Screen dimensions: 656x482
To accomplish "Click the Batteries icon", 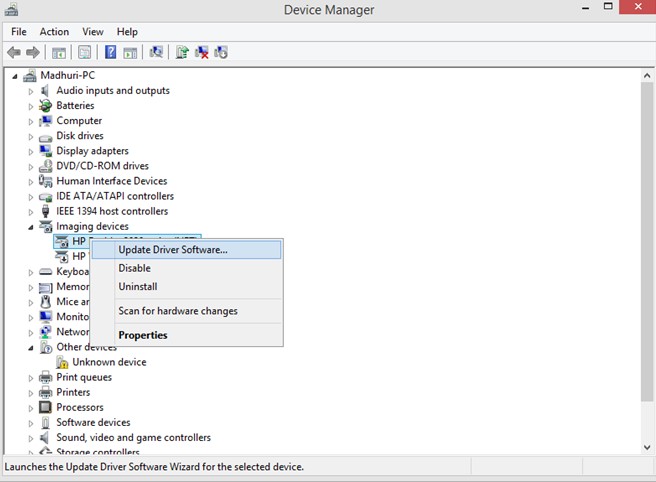I will coord(45,105).
